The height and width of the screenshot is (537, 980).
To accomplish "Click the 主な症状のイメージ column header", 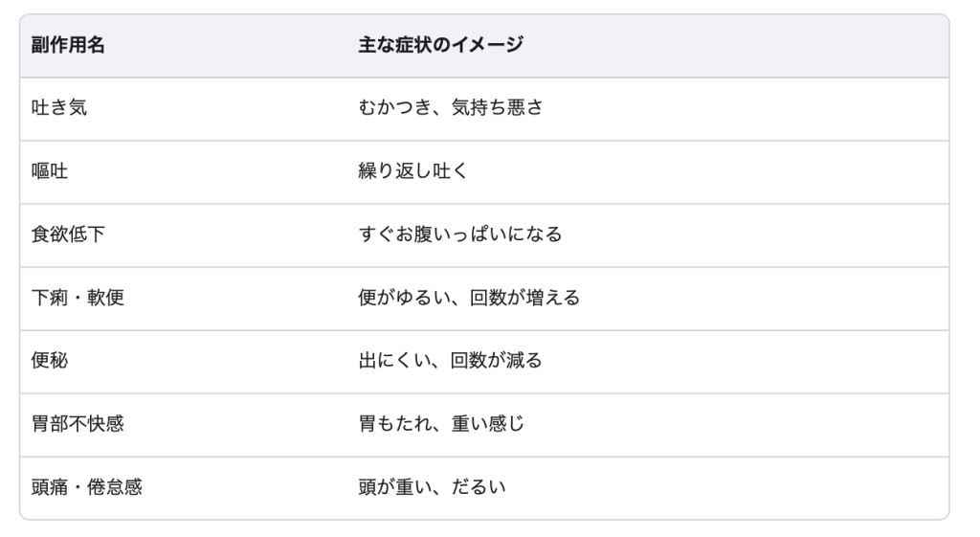I will (440, 46).
